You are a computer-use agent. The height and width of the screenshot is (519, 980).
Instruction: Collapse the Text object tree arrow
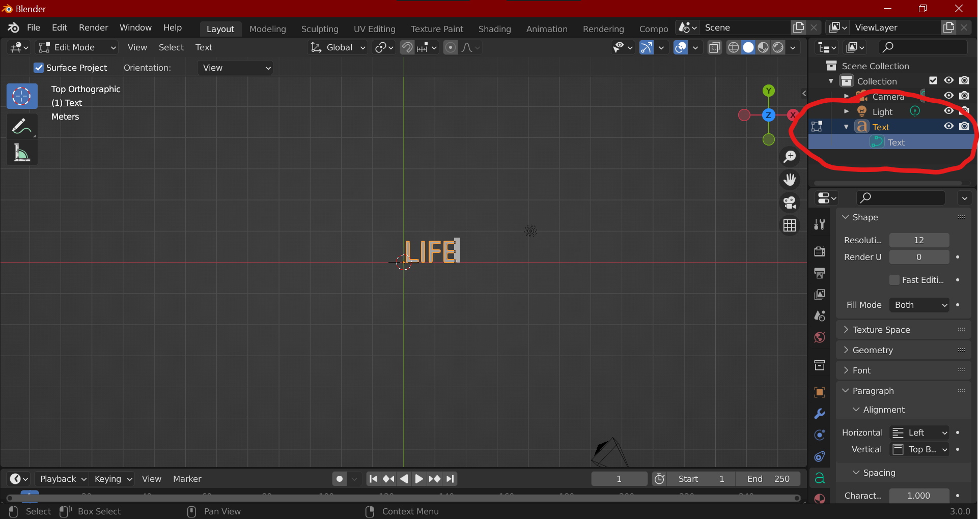(x=847, y=127)
